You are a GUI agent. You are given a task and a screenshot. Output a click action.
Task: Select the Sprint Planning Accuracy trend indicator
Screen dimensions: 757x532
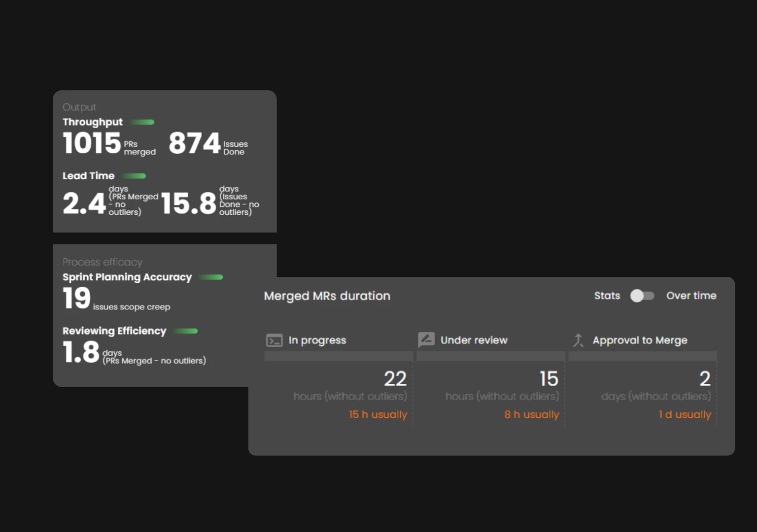[211, 277]
